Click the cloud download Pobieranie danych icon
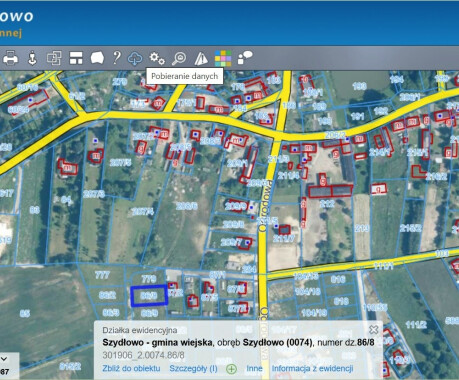 click(135, 59)
